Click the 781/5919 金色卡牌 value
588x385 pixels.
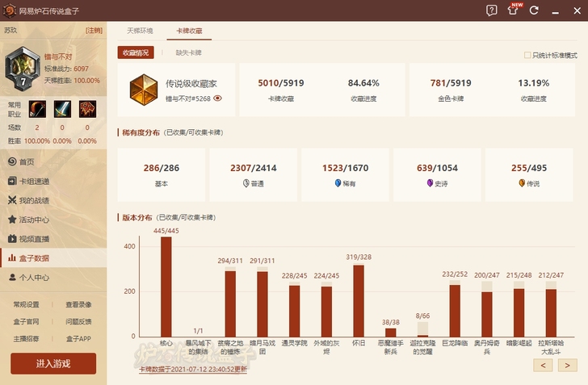point(451,83)
